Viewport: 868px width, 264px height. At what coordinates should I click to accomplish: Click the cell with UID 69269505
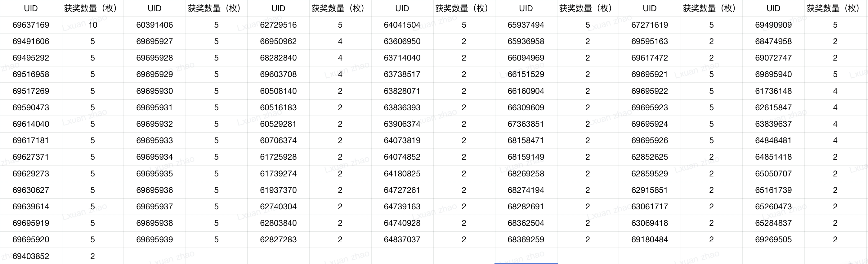pos(773,240)
